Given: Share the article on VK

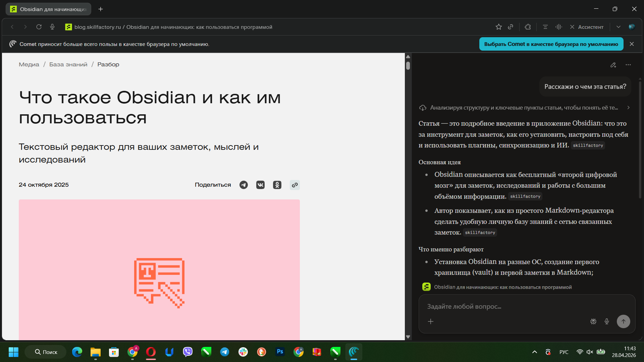Looking at the screenshot, I should tap(261, 185).
